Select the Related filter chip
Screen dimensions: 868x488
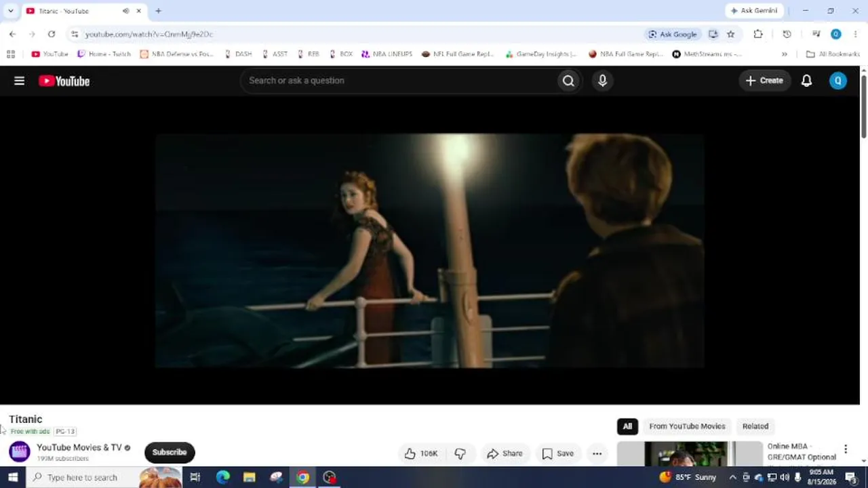point(755,426)
